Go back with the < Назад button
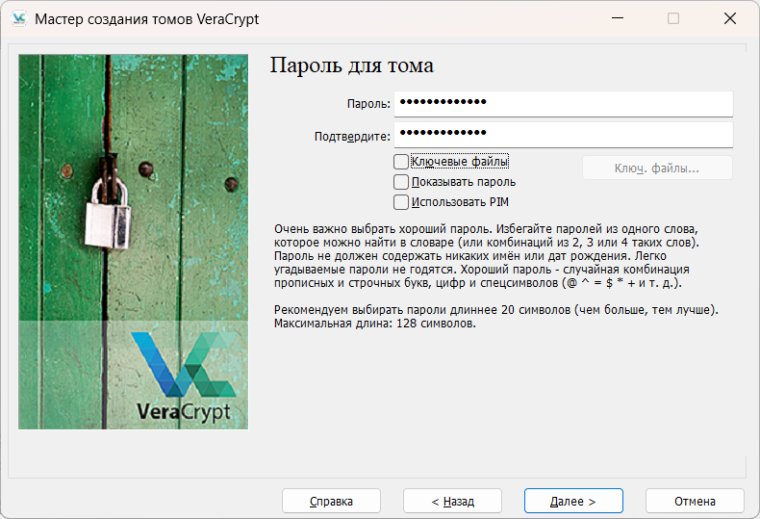Viewport: 760px width, 519px height. tap(452, 501)
